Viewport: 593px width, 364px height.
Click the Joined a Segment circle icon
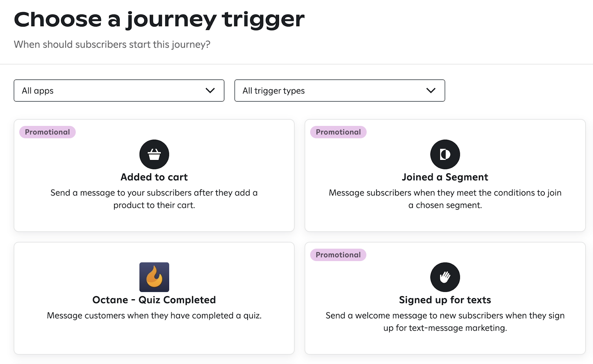(445, 154)
